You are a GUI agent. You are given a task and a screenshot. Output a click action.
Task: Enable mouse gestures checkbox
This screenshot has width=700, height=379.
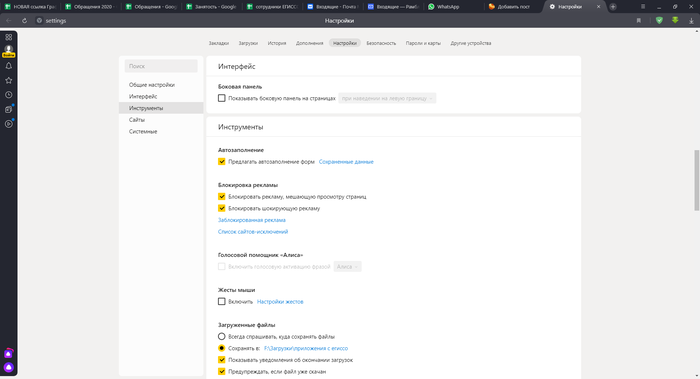pos(221,302)
